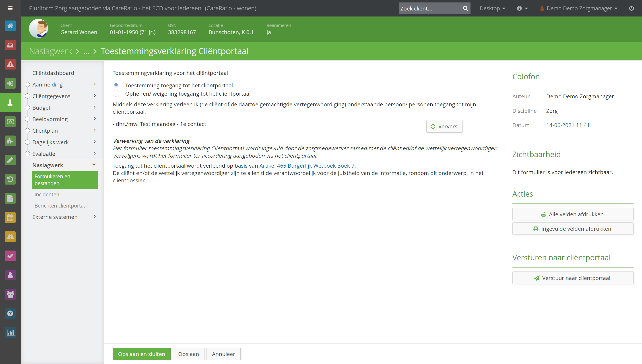Click Verstuur naar cliëntportaal button
This screenshot has width=642, height=364.
click(x=573, y=278)
